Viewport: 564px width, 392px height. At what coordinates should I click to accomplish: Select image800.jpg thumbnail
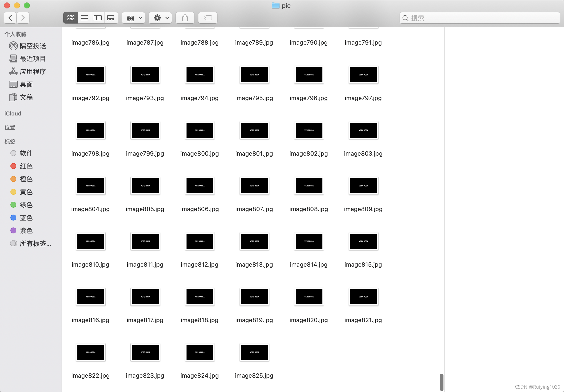[x=200, y=130]
